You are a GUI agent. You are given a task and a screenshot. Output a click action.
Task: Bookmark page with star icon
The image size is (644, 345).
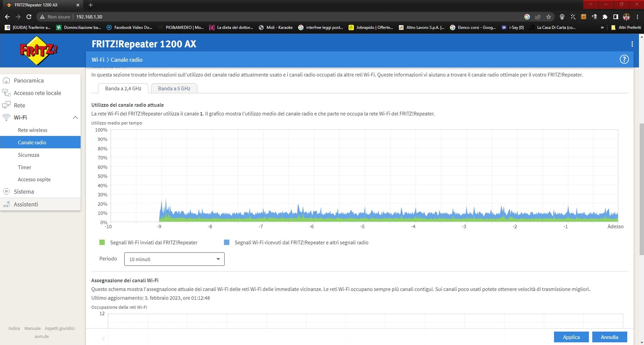(x=548, y=17)
